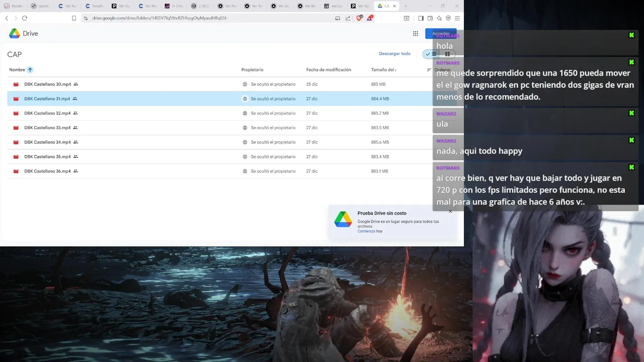Click Kick icon beside the ula message
Screen dimensions: 644x362
[x=631, y=113]
